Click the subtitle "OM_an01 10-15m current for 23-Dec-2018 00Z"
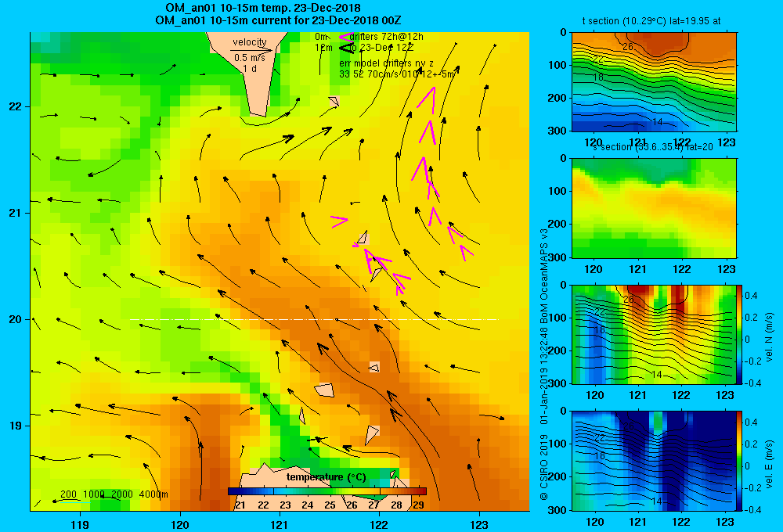Screen dimensions: 783x532 point(278,20)
